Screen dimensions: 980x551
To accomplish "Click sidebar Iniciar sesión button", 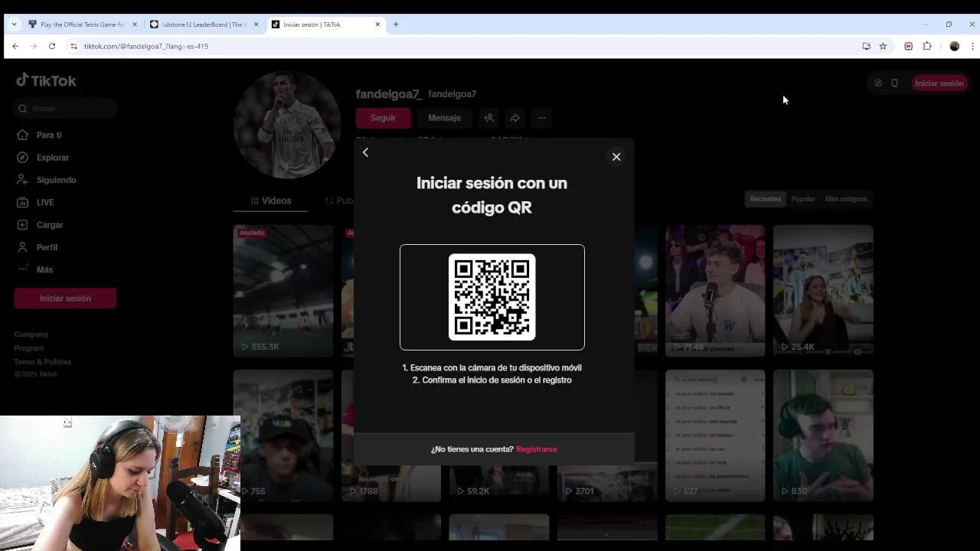I will coord(65,298).
